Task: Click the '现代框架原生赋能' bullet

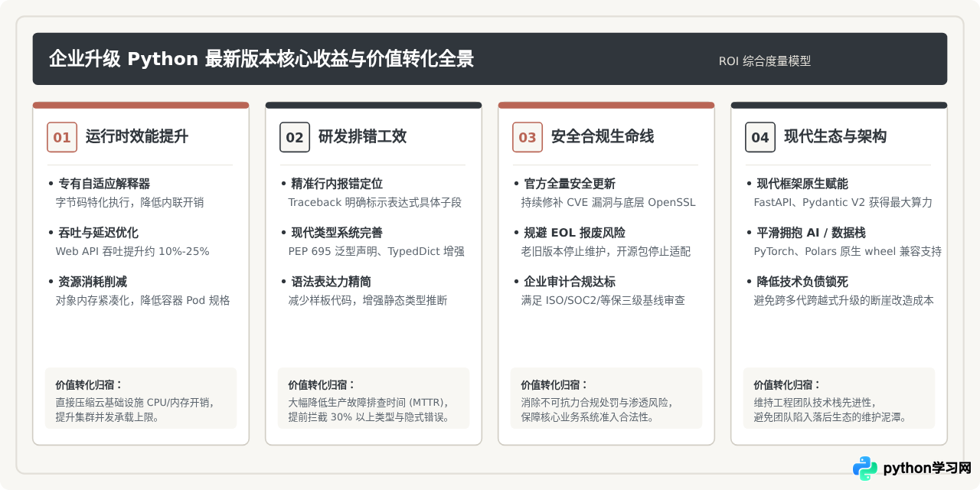Action: pos(802,184)
